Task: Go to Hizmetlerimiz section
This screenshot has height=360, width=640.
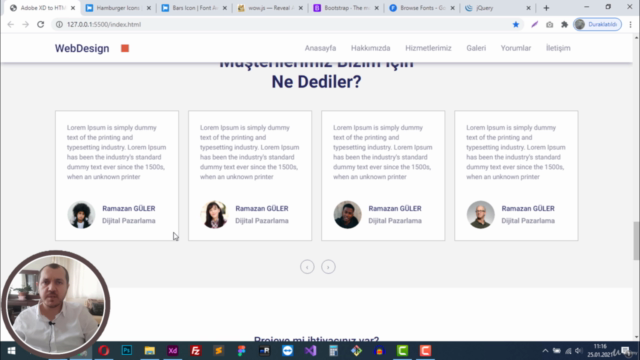Action: (x=428, y=48)
